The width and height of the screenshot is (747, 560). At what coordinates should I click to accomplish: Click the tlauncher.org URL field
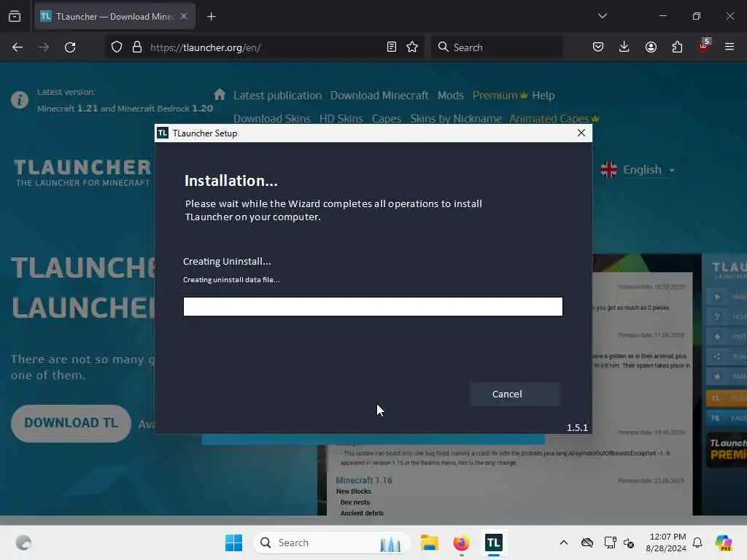(x=264, y=47)
